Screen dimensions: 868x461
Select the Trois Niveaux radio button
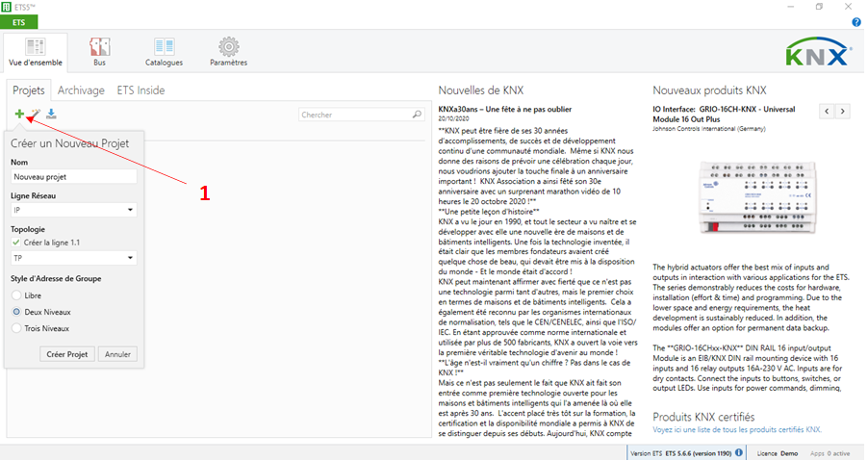[x=16, y=329]
